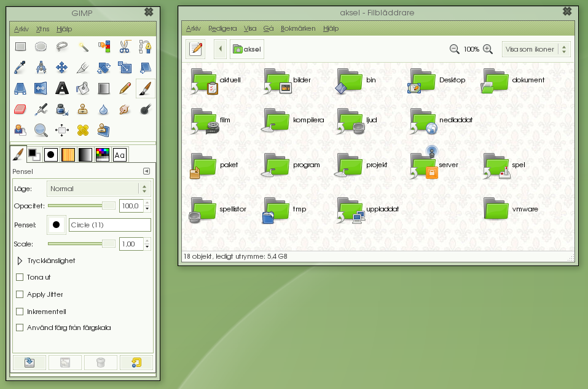This screenshot has width=588, height=389.
Task: Enable the Tona ut checkbox
Action: click(x=20, y=277)
